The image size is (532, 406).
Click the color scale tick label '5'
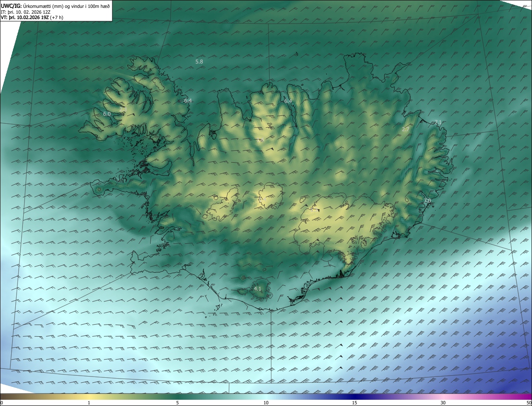[x=177, y=403]
